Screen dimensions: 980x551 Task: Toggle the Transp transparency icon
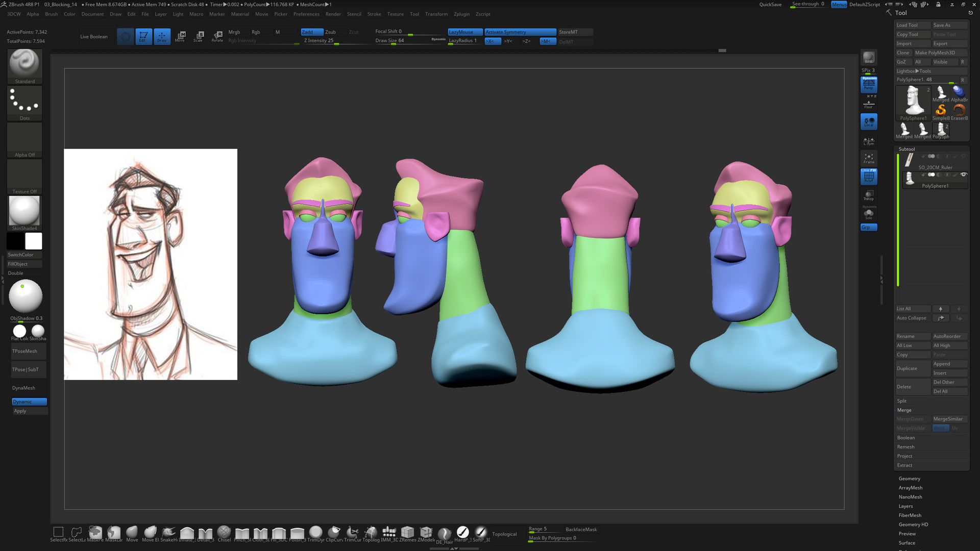[x=869, y=195]
